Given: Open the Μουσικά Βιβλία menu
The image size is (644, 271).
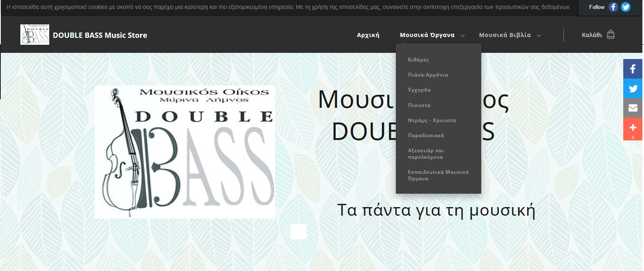Looking at the screenshot, I should [x=504, y=35].
